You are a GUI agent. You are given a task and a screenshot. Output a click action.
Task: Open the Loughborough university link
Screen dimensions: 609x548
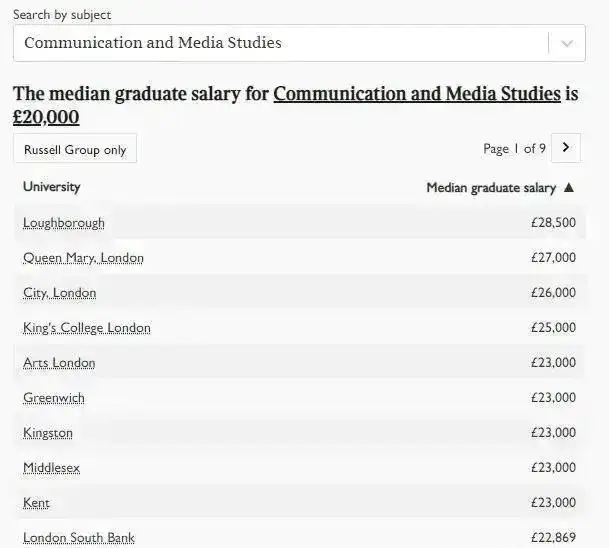click(64, 223)
